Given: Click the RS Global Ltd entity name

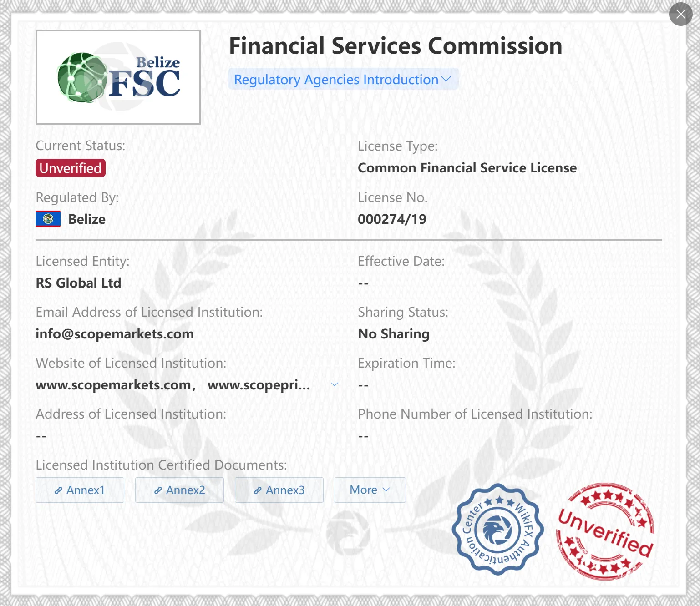Looking at the screenshot, I should pos(78,283).
